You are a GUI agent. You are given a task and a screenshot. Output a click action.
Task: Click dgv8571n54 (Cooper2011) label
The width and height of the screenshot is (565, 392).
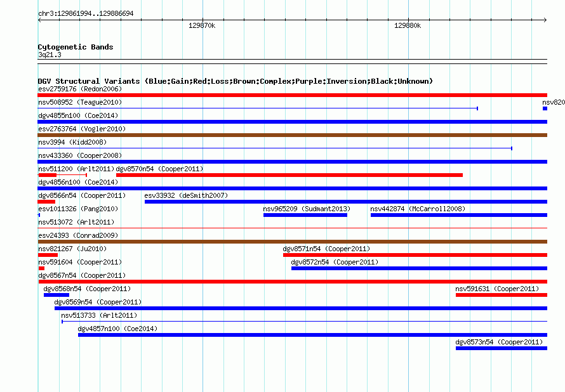[x=326, y=249]
